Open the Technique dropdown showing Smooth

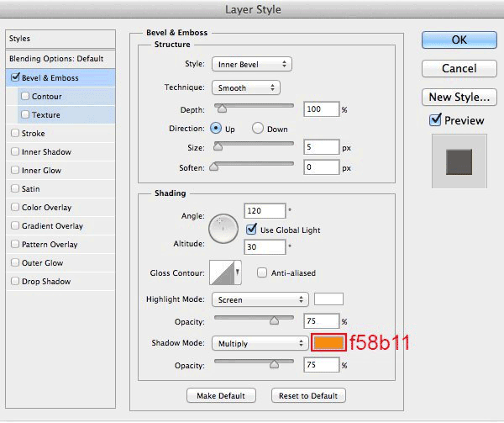click(x=246, y=87)
